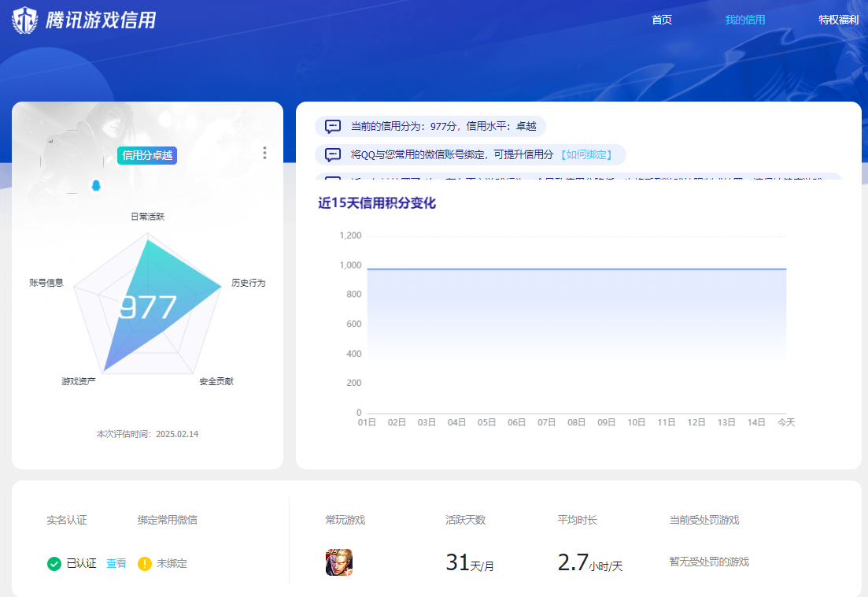This screenshot has height=597, width=868.
Task: Click the 实名认证 label
Action: pos(67,520)
